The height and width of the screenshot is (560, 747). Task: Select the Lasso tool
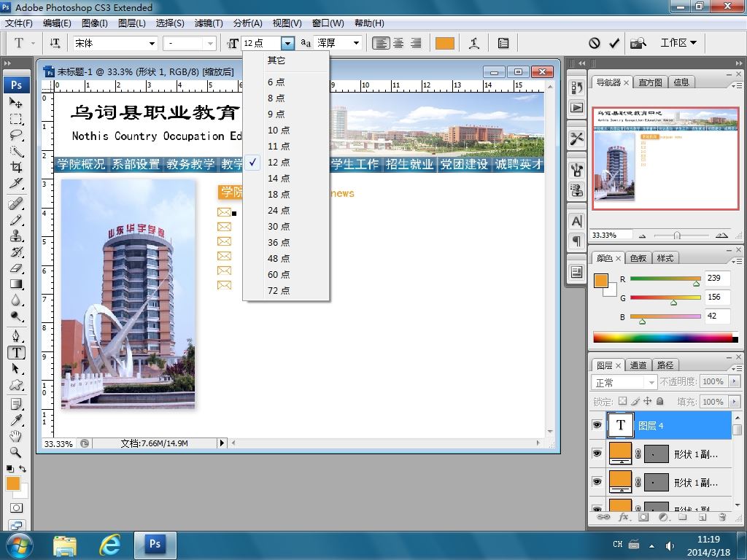(x=16, y=135)
